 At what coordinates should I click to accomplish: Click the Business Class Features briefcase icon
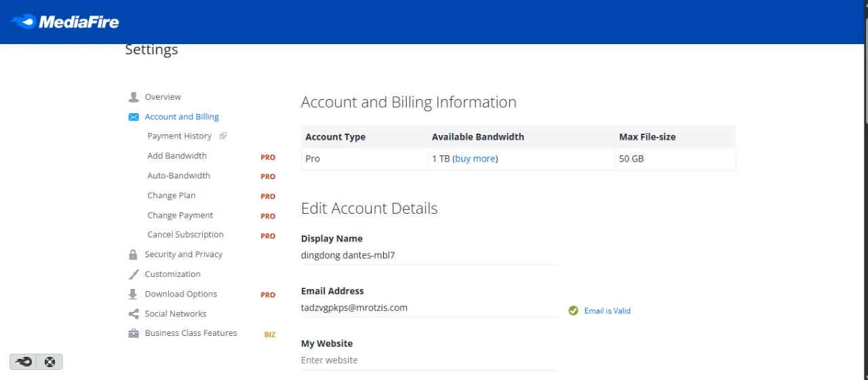coord(134,333)
